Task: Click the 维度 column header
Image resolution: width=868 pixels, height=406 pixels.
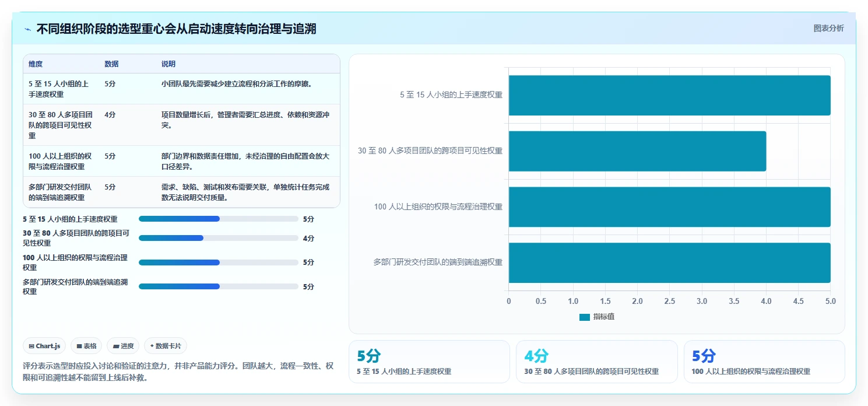Action: [x=61, y=64]
